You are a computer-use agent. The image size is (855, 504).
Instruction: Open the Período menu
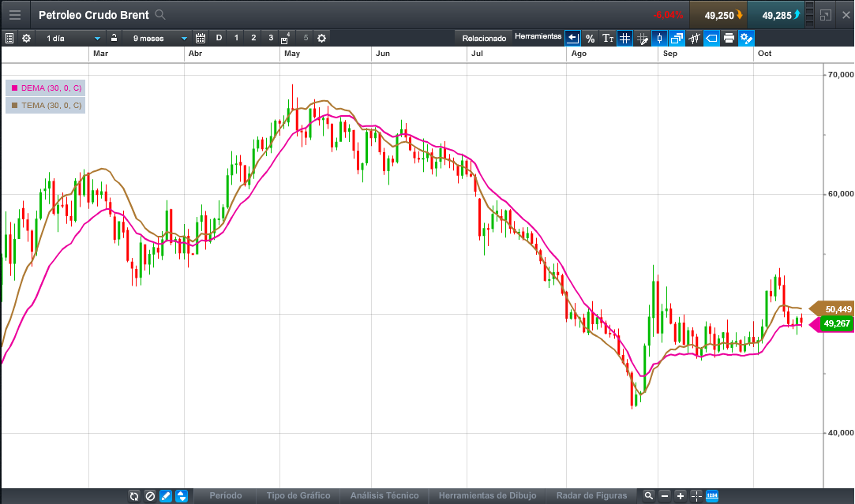click(226, 496)
